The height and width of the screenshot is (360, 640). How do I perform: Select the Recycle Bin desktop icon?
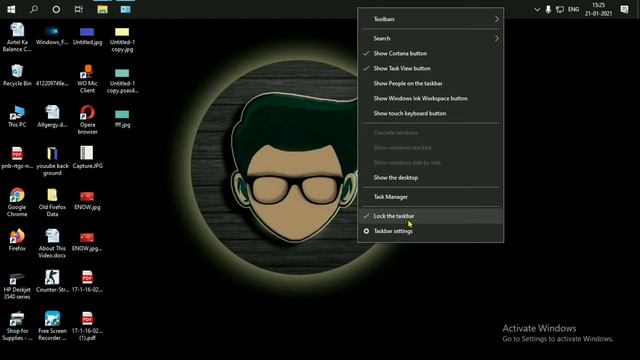(x=17, y=76)
